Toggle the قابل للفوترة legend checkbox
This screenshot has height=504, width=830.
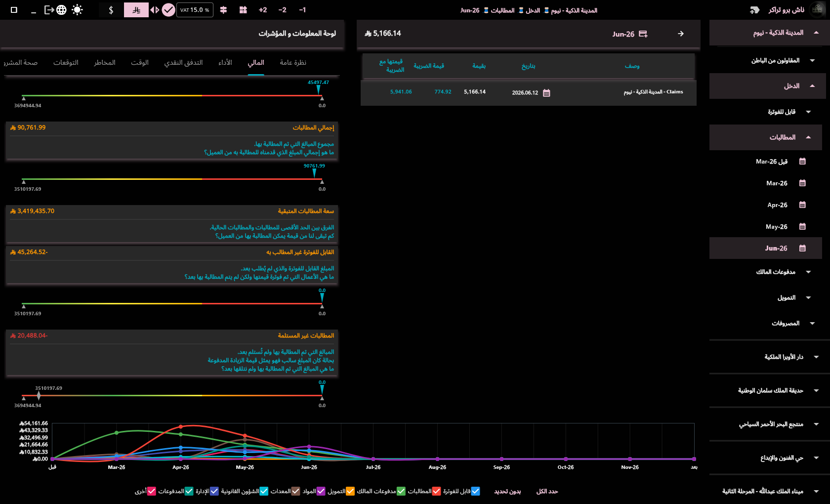pyautogui.click(x=476, y=491)
